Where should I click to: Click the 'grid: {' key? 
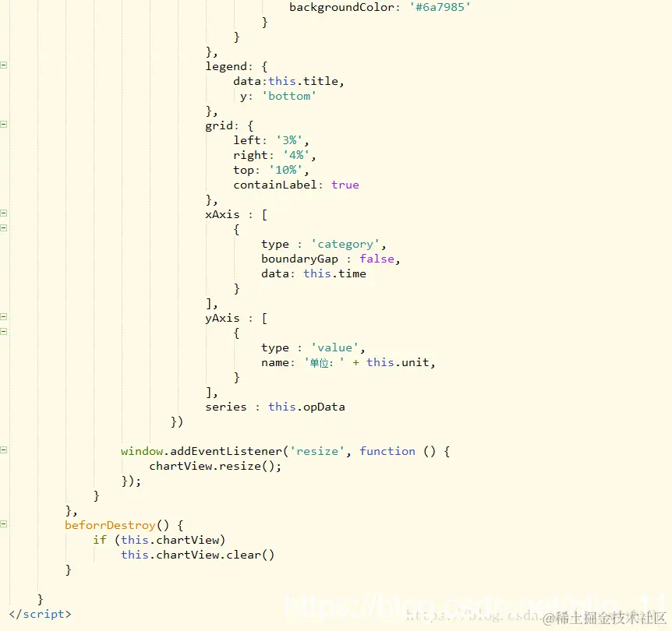(229, 125)
